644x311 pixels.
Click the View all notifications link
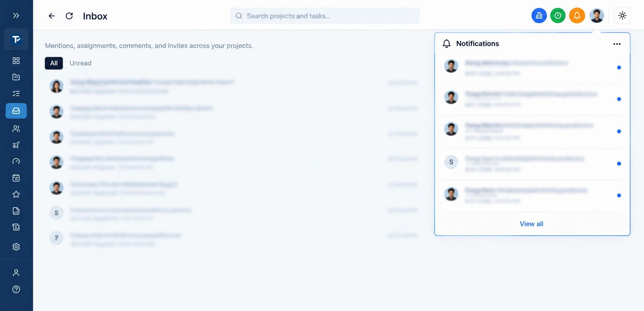coord(532,224)
